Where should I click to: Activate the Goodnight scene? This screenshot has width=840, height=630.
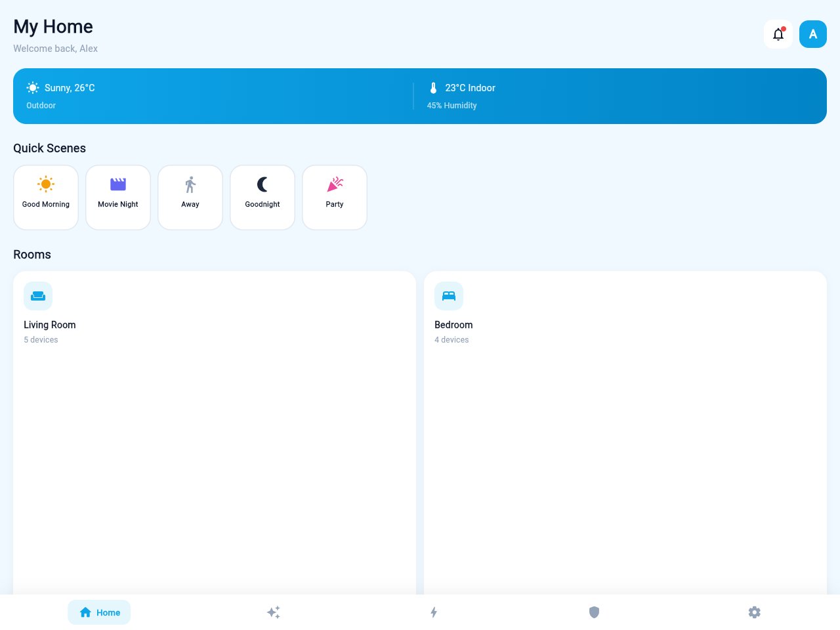pyautogui.click(x=262, y=198)
